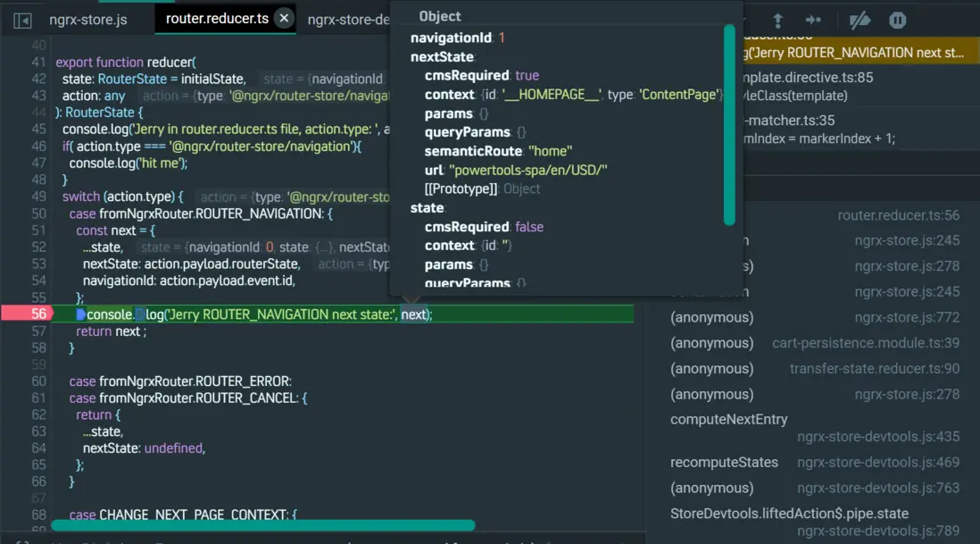Image resolution: width=980 pixels, height=544 pixels.
Task: Open ngrx-store-devtools.js:435 link
Action: coord(878,437)
